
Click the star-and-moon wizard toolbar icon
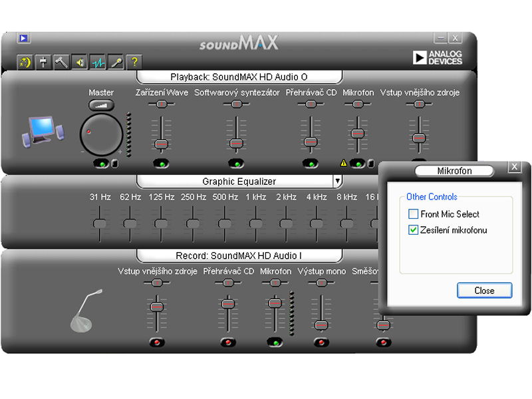[x=25, y=62]
